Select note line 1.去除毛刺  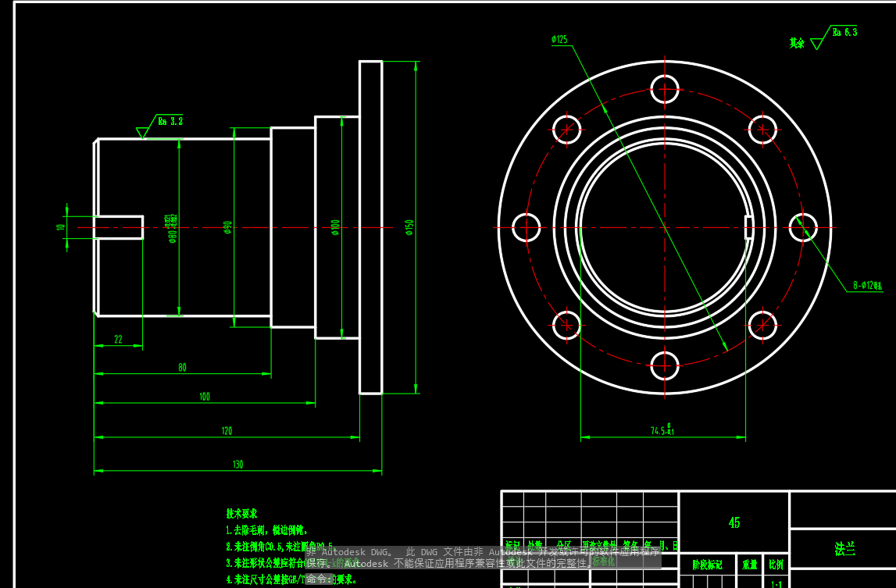pyautogui.click(x=267, y=529)
